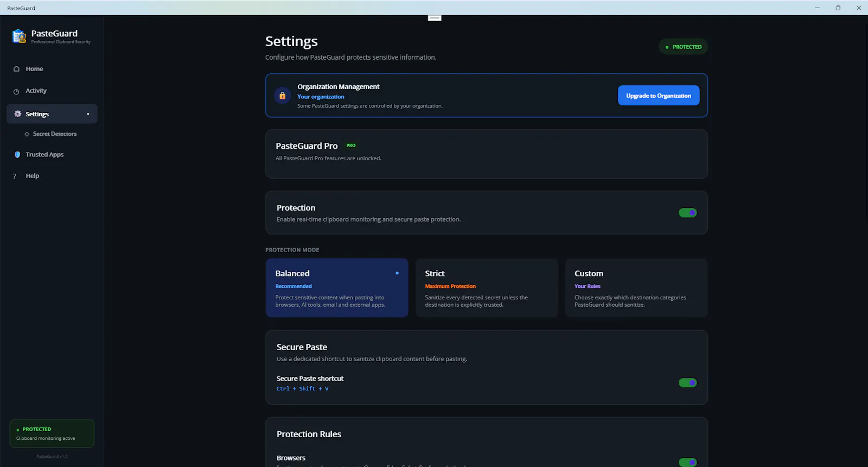Viewport: 868px width, 467px height.
Task: Click the Home house icon in sidebar
Action: click(x=16, y=69)
